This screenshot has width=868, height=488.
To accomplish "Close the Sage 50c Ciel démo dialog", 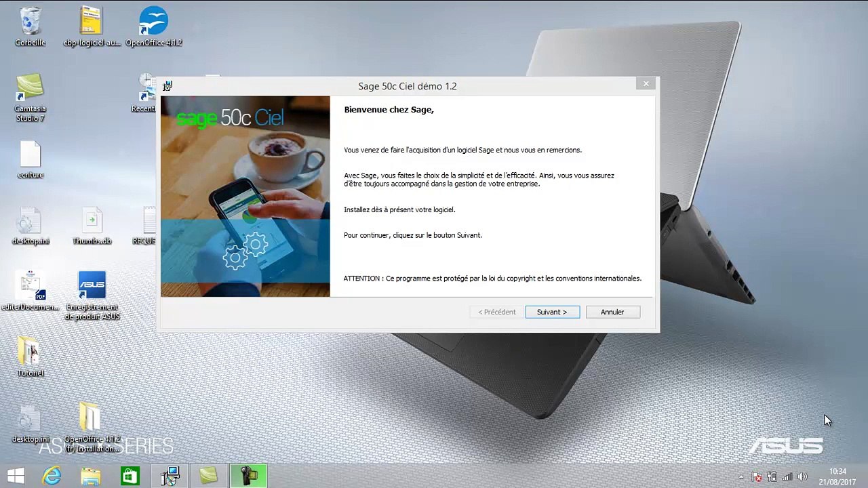I will coord(646,84).
